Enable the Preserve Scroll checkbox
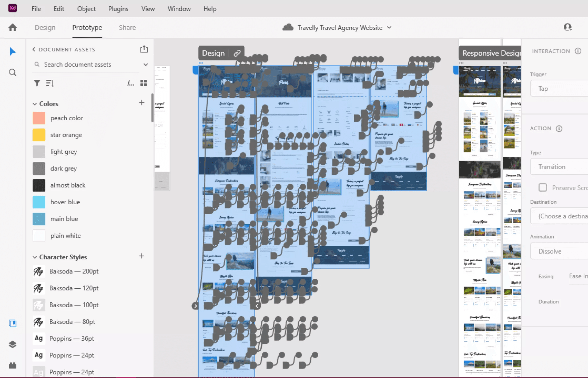This screenshot has height=378, width=588. 542,188
